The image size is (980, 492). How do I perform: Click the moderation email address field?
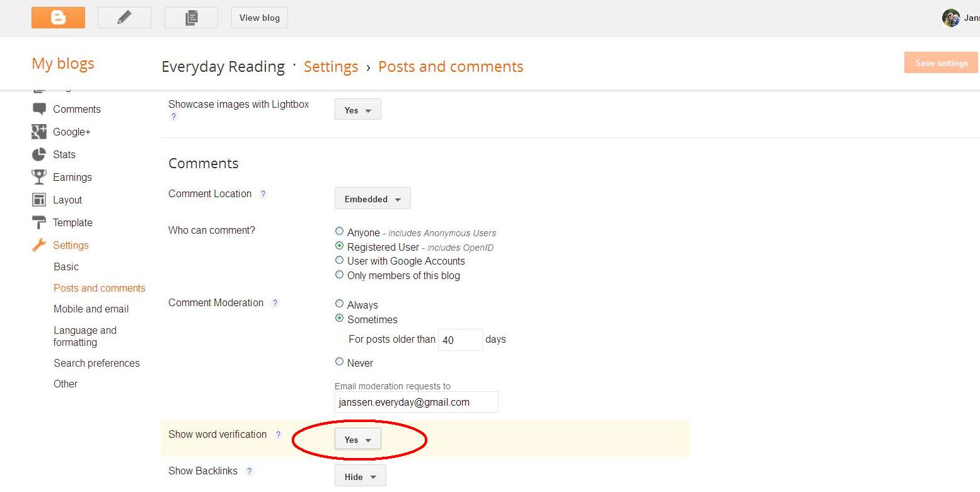[416, 402]
